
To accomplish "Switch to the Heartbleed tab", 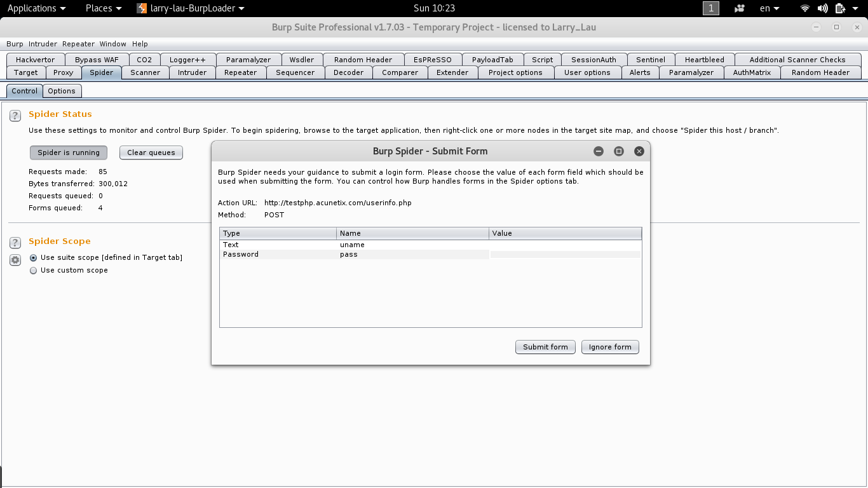I will click(x=705, y=60).
